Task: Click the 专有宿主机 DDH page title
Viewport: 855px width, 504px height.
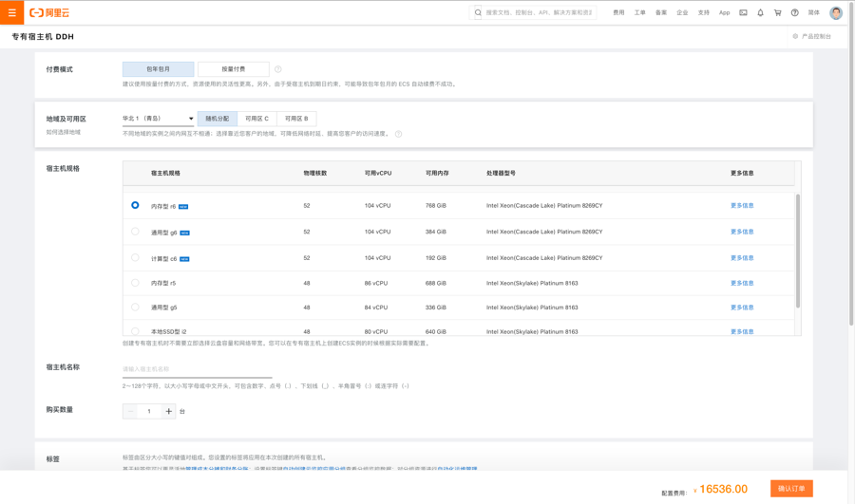Action: 43,36
